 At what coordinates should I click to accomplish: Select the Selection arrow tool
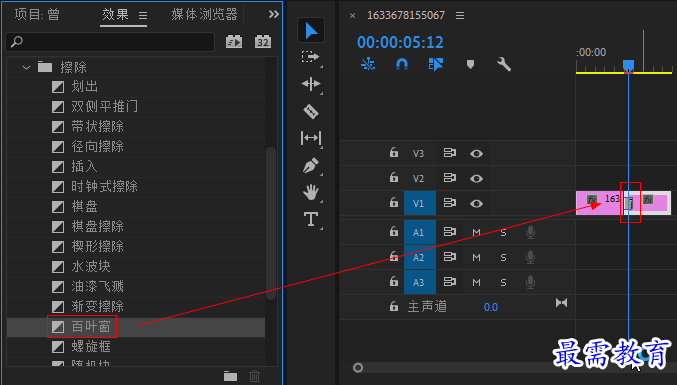[x=311, y=31]
